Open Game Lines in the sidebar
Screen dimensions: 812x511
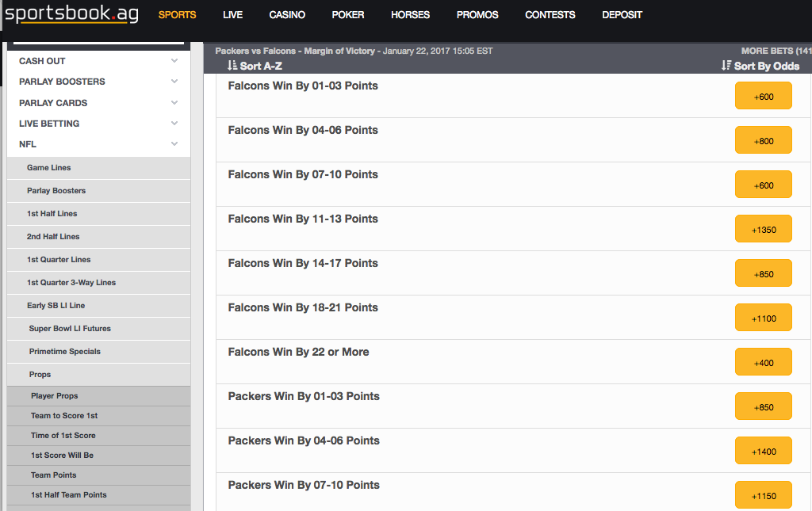point(98,168)
